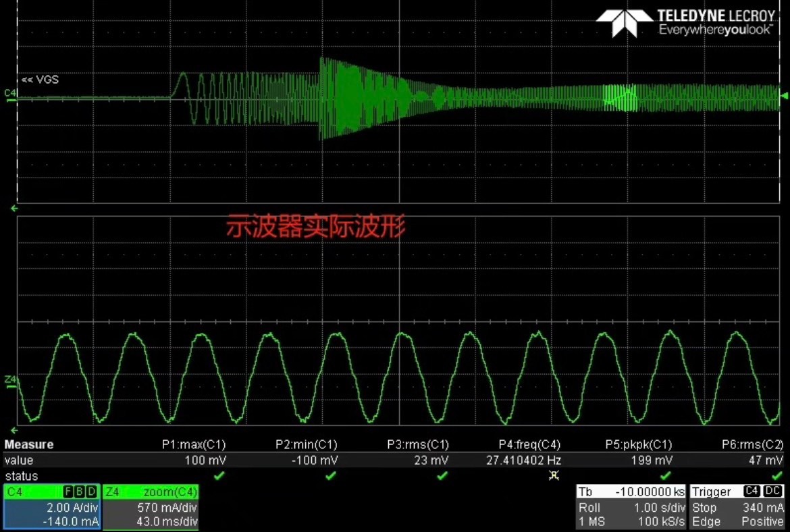Click the P4 freq warning status icon
Viewport: 790px width, 532px height.
coord(554,475)
